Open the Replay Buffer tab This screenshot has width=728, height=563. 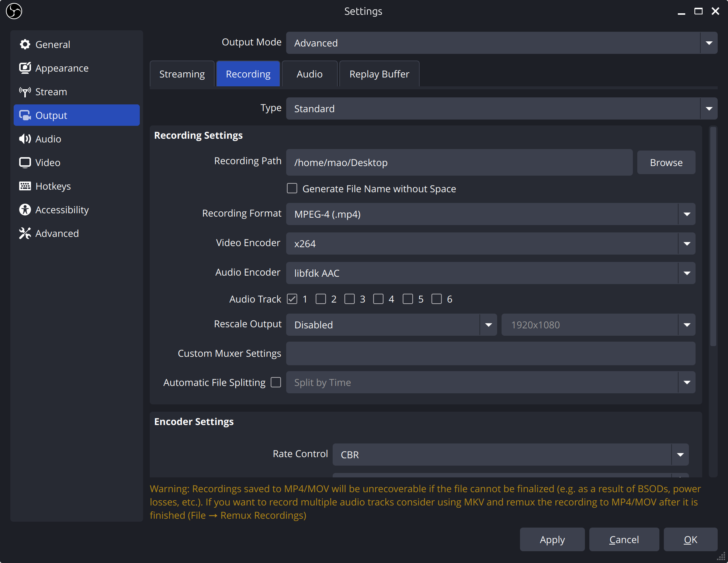tap(379, 74)
